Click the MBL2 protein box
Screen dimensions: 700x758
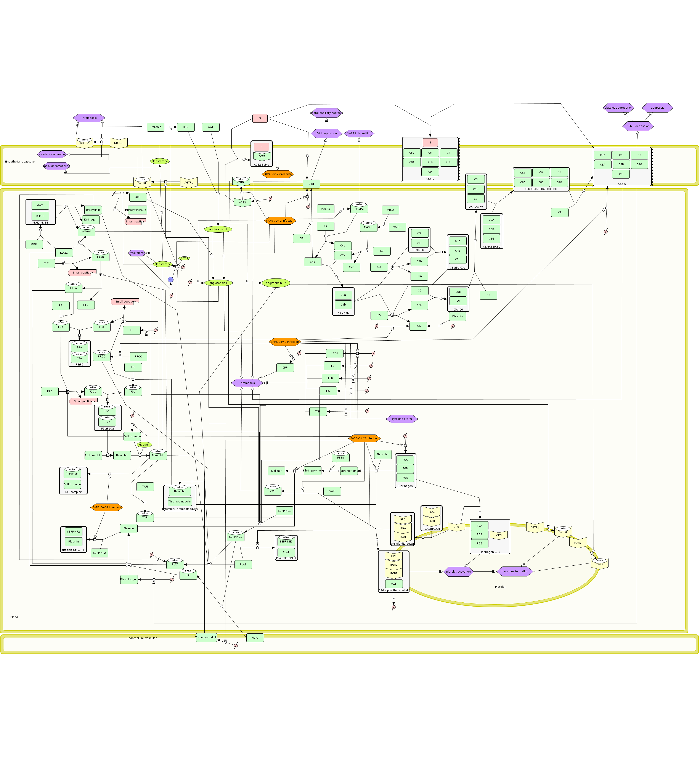(390, 210)
